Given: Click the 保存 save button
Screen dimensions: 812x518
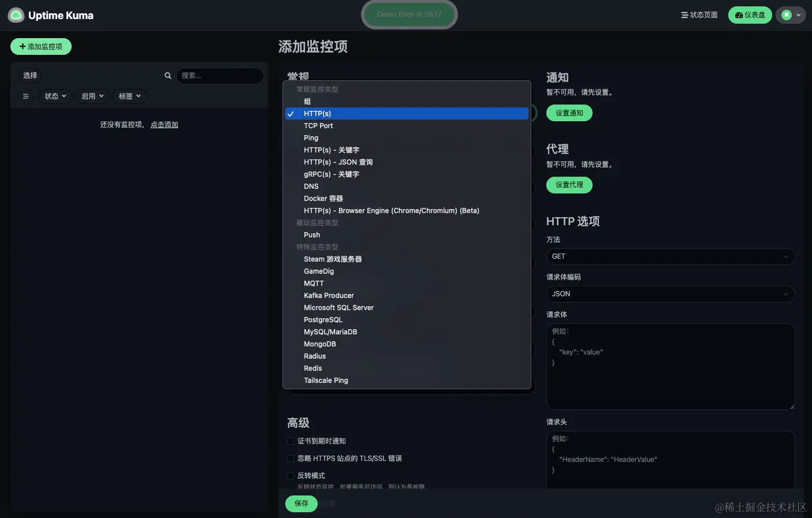Looking at the screenshot, I should pyautogui.click(x=301, y=504).
